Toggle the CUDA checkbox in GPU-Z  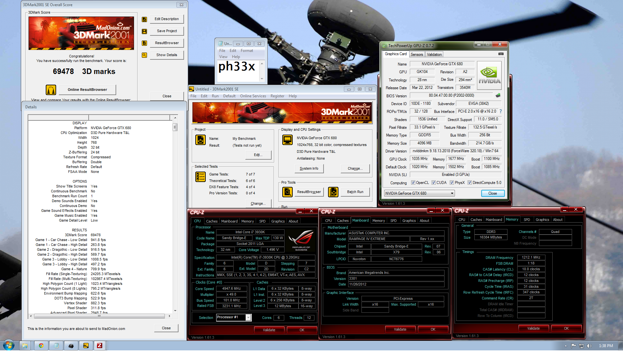(434, 183)
